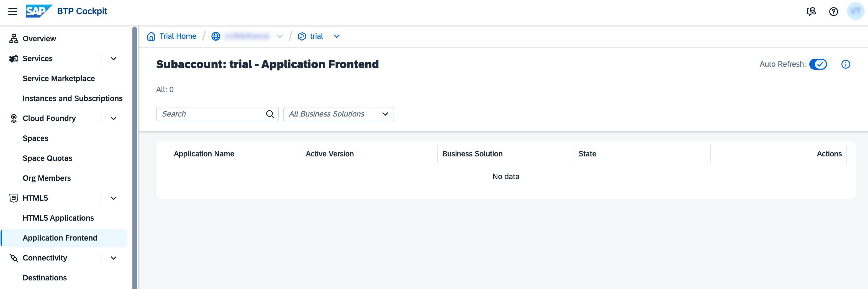This screenshot has height=289, width=868.
Task: Click the info icon beside Auto Refresh
Action: (846, 64)
